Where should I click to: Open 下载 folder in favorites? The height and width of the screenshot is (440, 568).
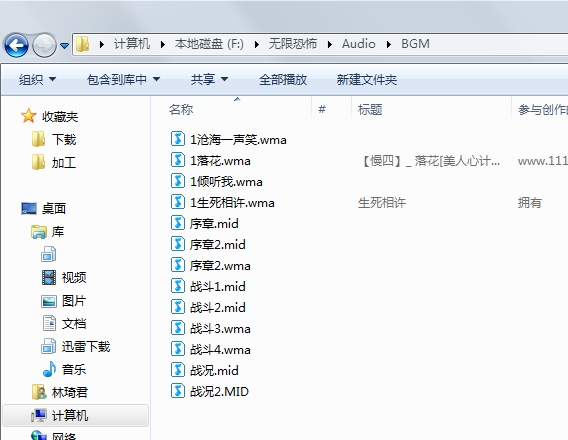pos(54,139)
